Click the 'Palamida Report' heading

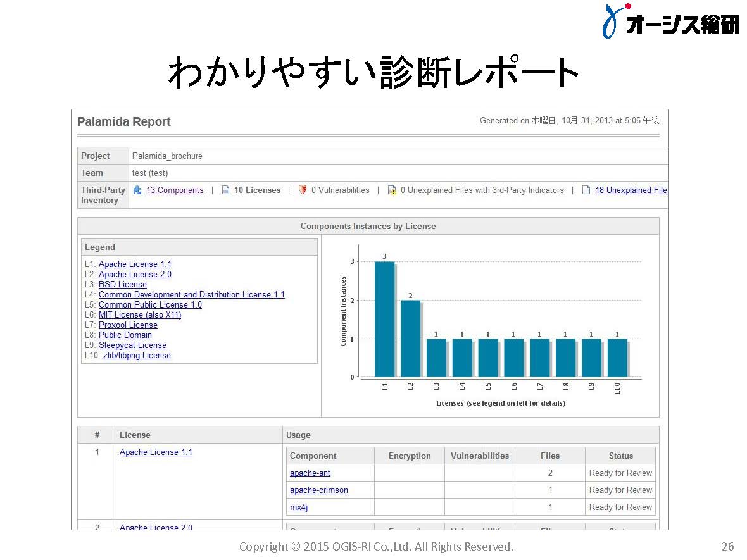[124, 122]
